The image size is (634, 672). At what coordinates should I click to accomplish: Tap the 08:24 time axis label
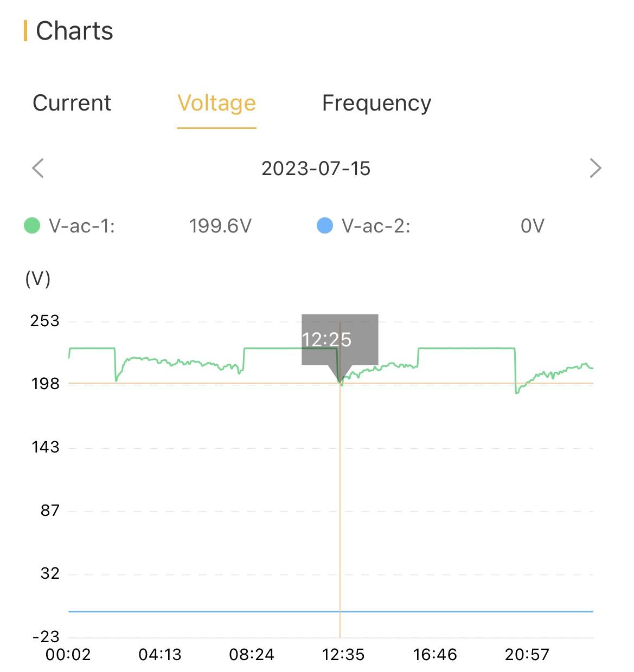click(252, 655)
